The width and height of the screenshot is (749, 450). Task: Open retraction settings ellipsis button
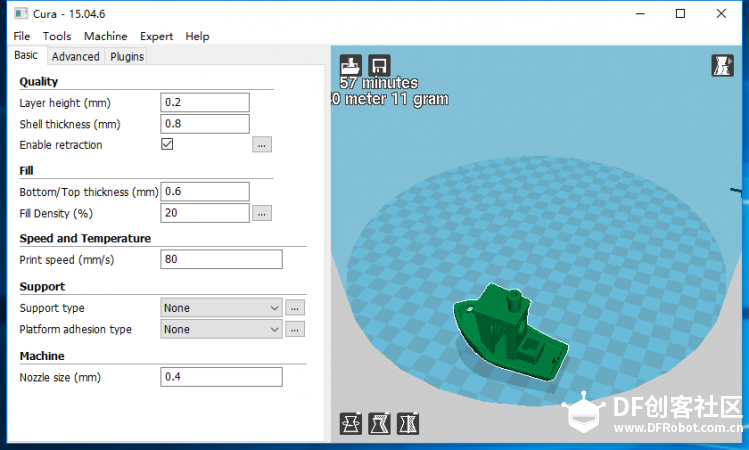coord(262,145)
